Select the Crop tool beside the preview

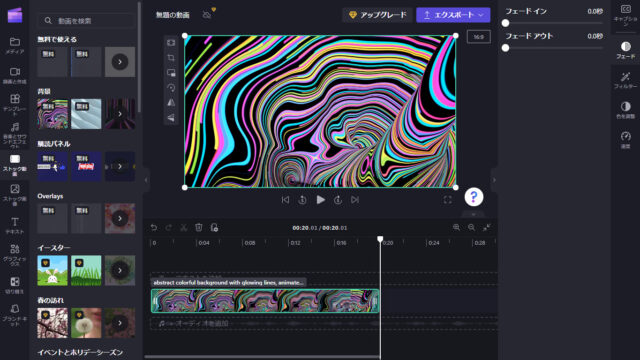tap(171, 58)
